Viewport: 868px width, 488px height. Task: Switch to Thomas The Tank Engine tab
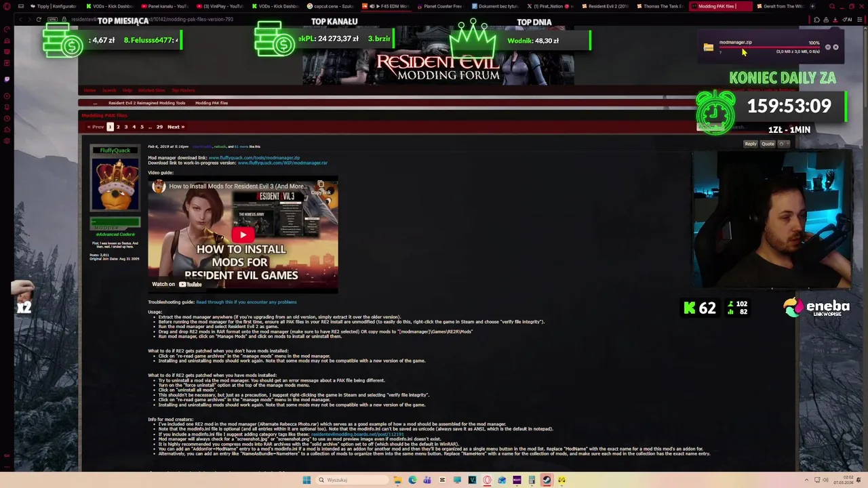pyautogui.click(x=661, y=6)
